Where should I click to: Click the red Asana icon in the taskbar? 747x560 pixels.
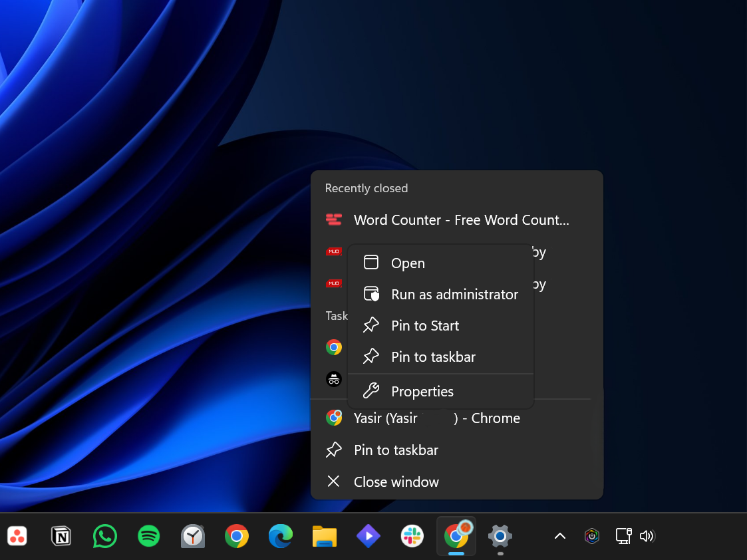click(17, 535)
